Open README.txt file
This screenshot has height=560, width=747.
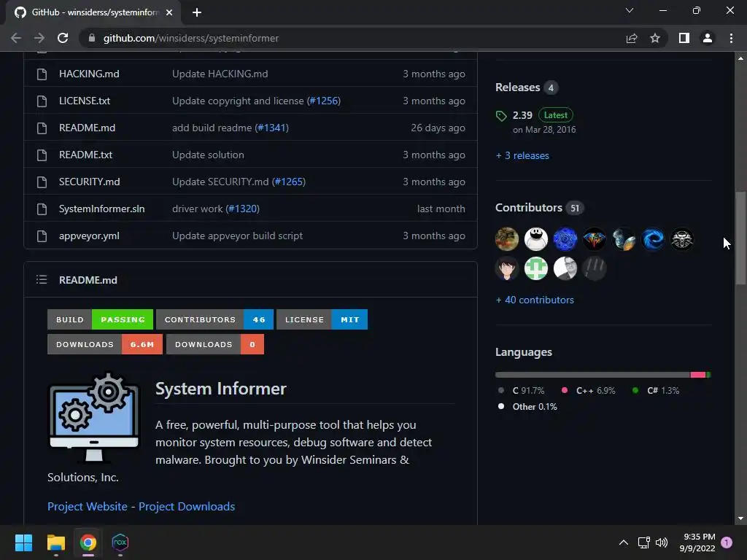pos(86,155)
